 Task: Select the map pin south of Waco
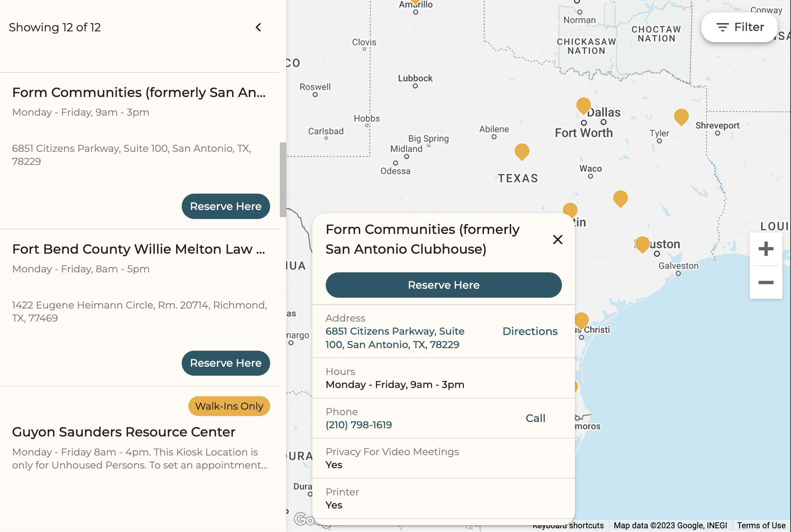coord(620,198)
